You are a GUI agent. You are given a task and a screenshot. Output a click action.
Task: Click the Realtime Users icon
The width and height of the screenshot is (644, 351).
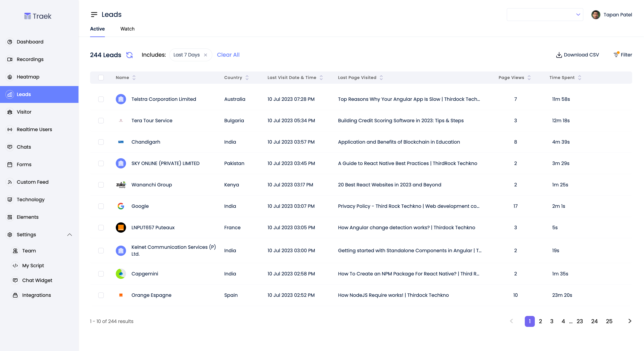click(x=10, y=129)
